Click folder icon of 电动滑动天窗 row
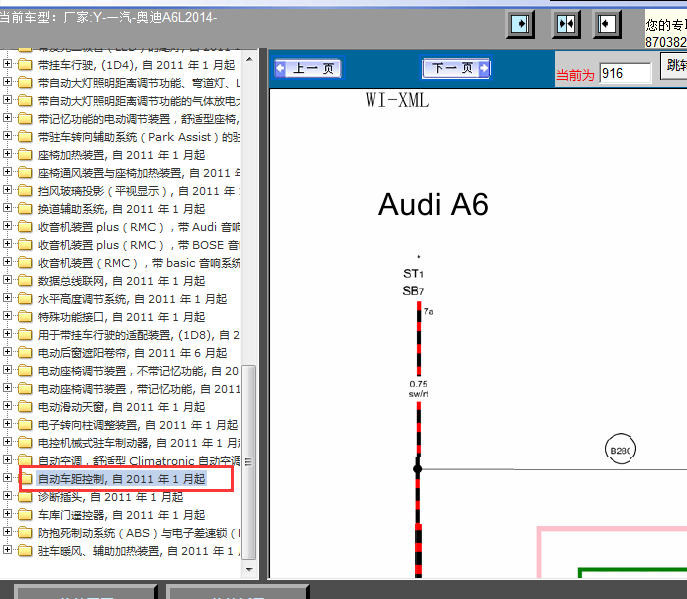The image size is (687, 599). pyautogui.click(x=25, y=407)
